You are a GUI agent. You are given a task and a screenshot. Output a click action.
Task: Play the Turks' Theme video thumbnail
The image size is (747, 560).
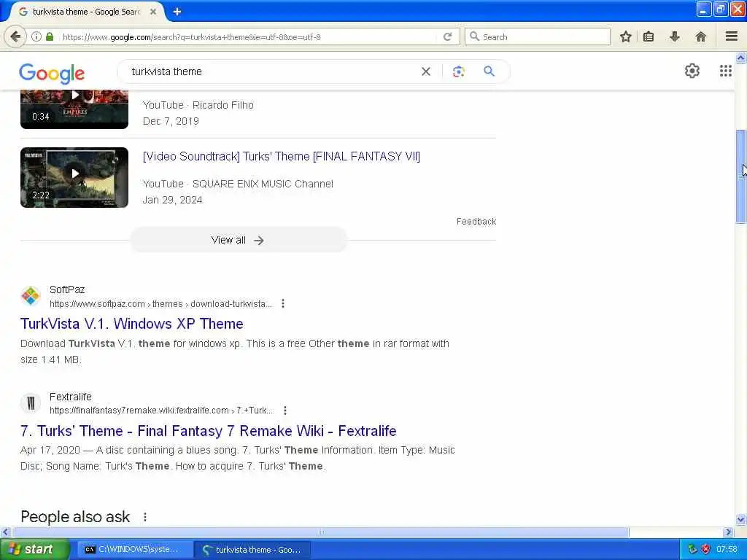point(74,177)
